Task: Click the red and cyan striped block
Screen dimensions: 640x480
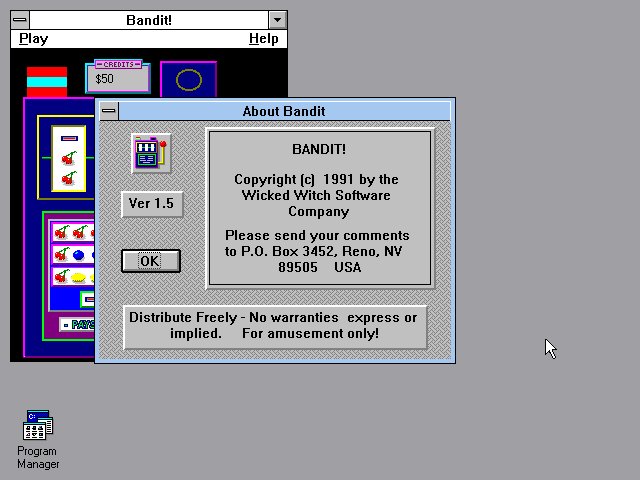Action: coord(47,82)
